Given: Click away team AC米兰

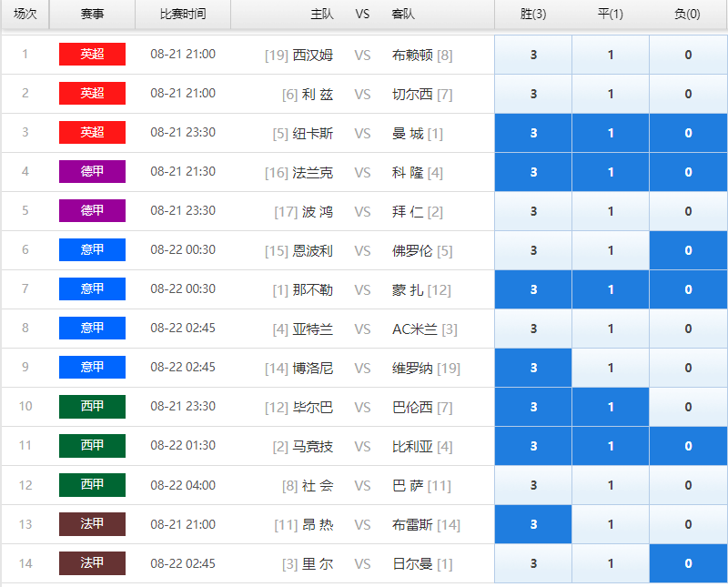Looking at the screenshot, I should pyautogui.click(x=415, y=329).
